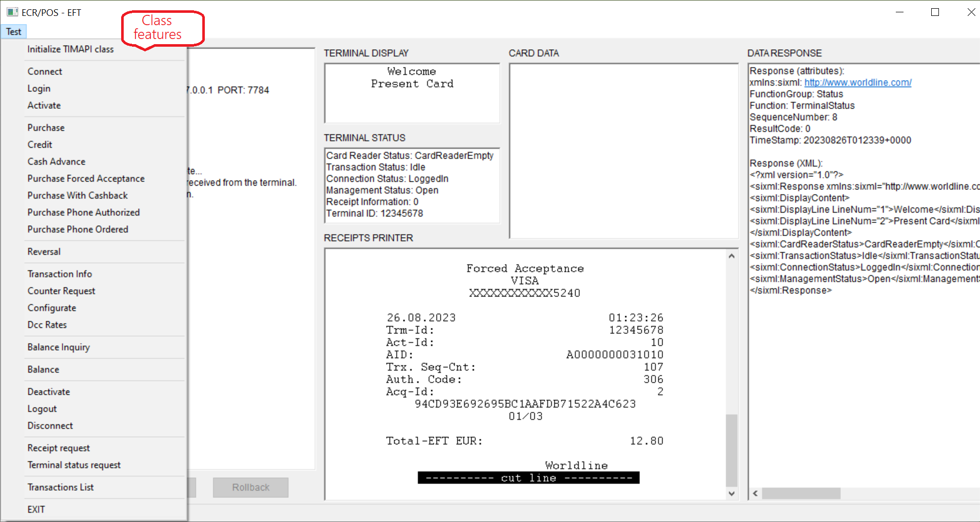Click receipt printer scroll down arrow
Screen dimensions: 980x522
coord(732,493)
